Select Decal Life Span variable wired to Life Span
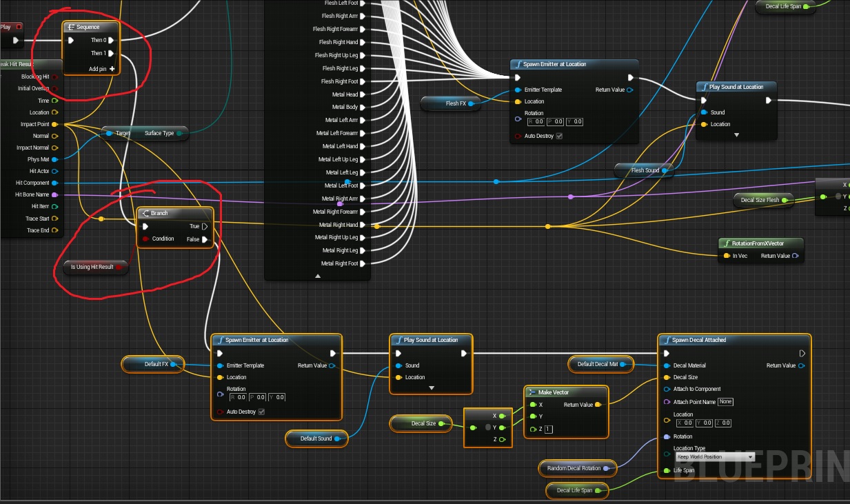Screen dimensions: 850x504 (x=578, y=490)
